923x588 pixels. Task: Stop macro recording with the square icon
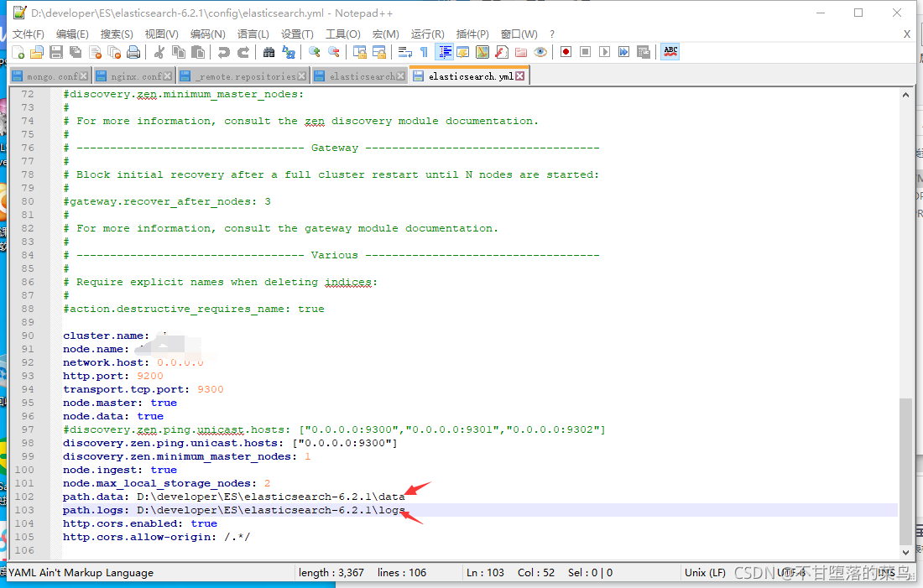585,52
